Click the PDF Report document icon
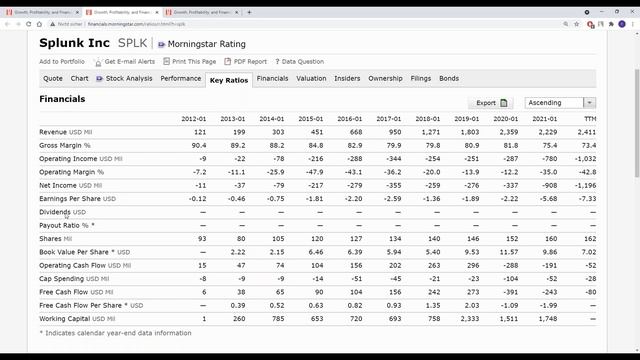The width and height of the screenshot is (640, 360). pos(227,61)
